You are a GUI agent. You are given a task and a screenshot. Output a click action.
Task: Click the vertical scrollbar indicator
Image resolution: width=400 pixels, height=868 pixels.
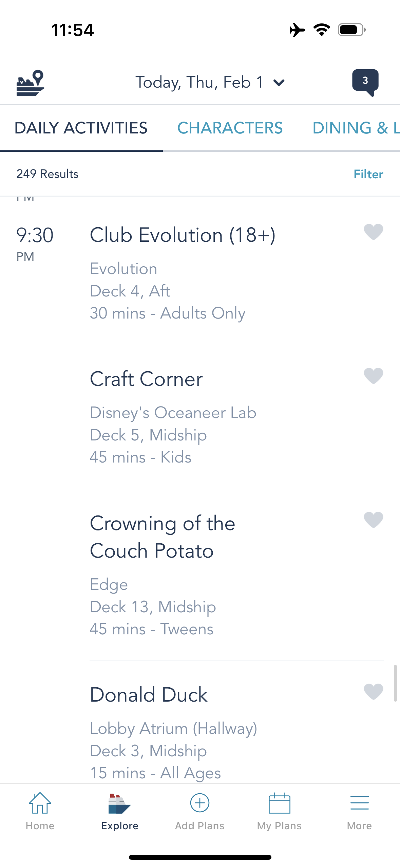click(x=395, y=683)
